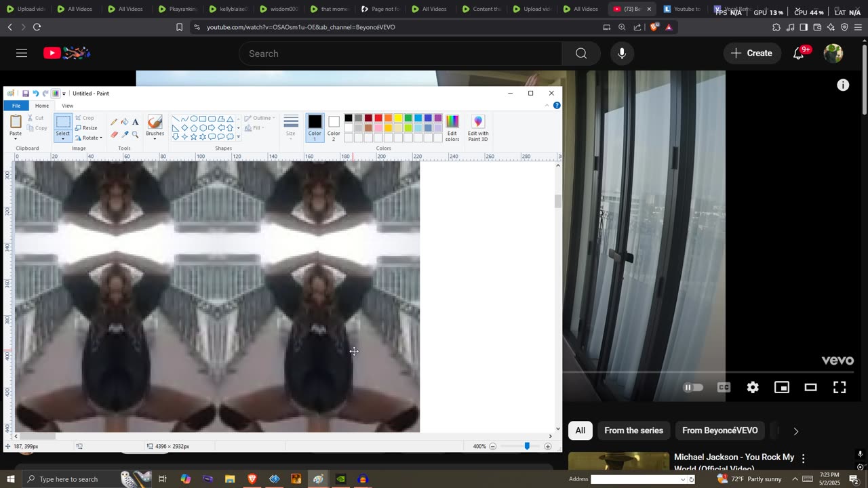Go back in browser history
This screenshot has height=488, width=868.
click(9, 27)
